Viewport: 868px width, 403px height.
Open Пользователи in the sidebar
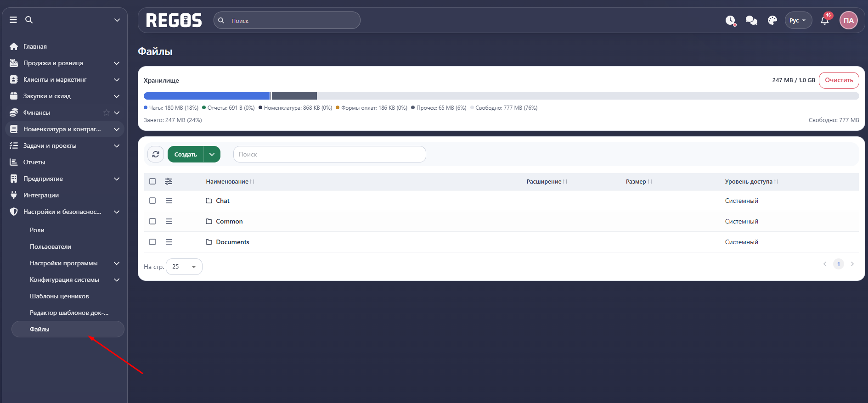click(x=51, y=246)
